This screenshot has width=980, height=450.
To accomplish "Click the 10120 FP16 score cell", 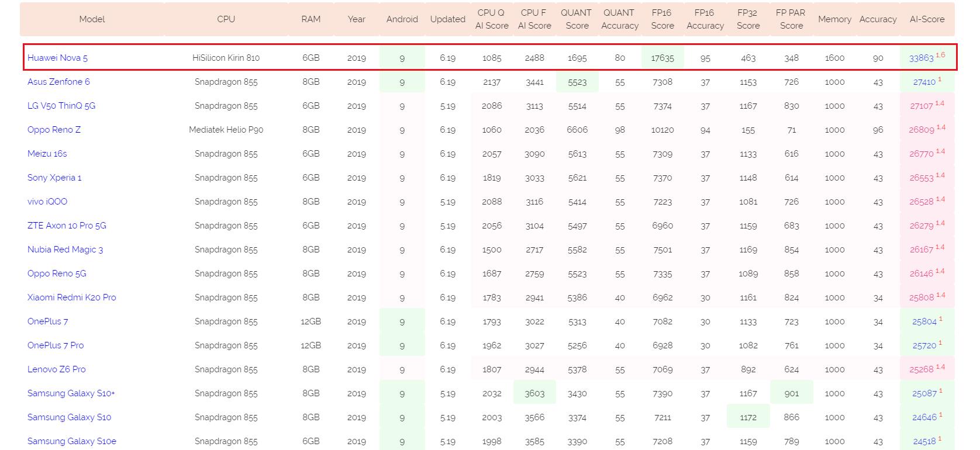I will [662, 130].
